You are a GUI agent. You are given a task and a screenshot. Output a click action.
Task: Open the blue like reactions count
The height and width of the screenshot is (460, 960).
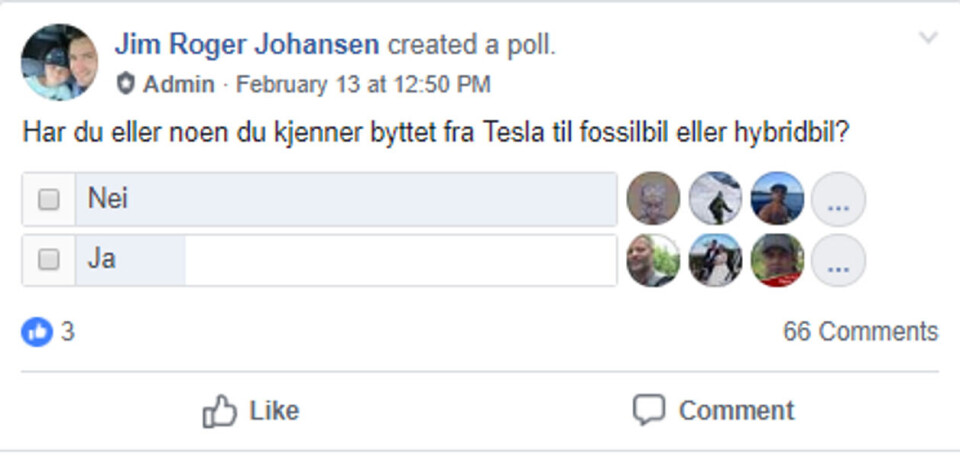pyautogui.click(x=47, y=331)
